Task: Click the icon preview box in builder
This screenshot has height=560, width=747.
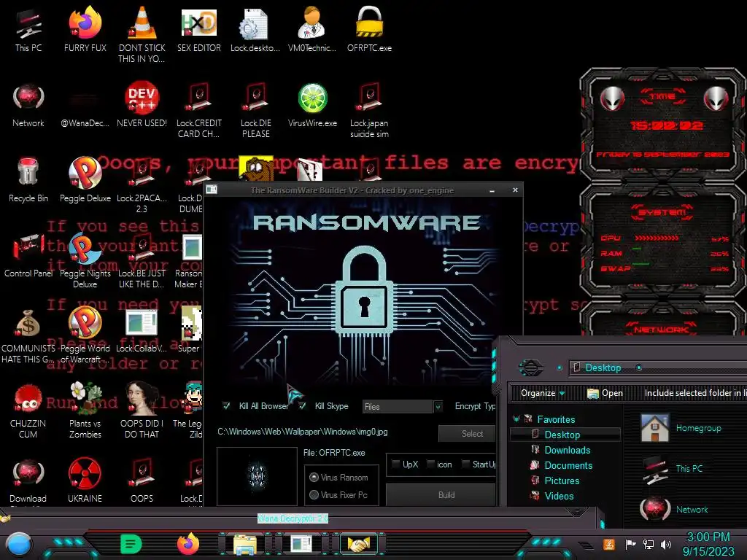Action: (x=258, y=476)
